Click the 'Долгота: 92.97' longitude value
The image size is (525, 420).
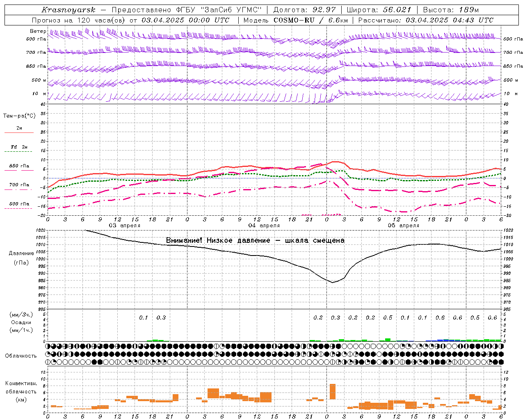304,10
